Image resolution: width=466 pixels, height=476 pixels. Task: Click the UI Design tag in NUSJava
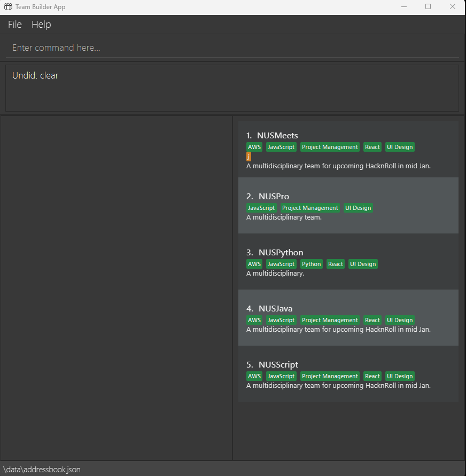point(400,320)
